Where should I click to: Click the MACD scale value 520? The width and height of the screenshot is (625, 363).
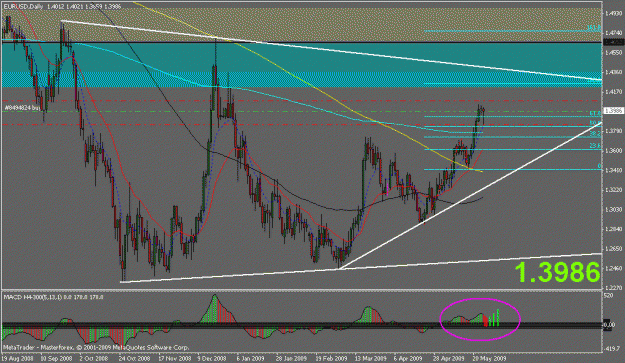(x=609, y=296)
